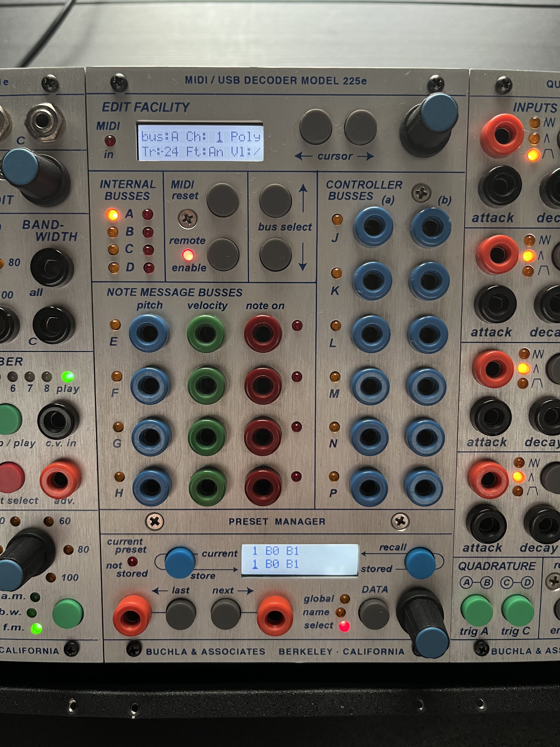Image resolution: width=560 pixels, height=747 pixels.
Task: Click the internal bus D orange LED
Action: pos(114,268)
